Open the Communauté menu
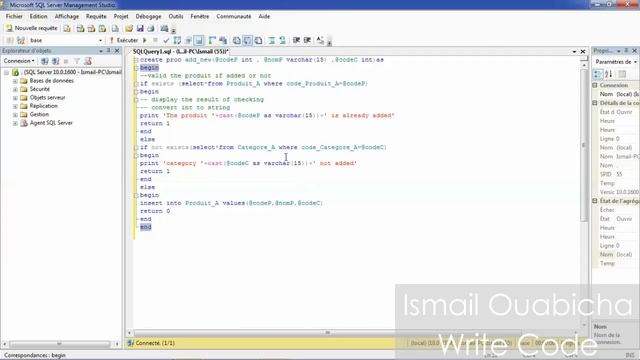The height and width of the screenshot is (360, 640). tap(233, 16)
